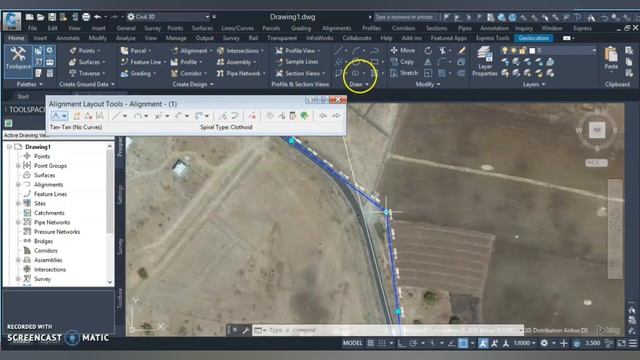Select the Stretch tool

coord(404,73)
